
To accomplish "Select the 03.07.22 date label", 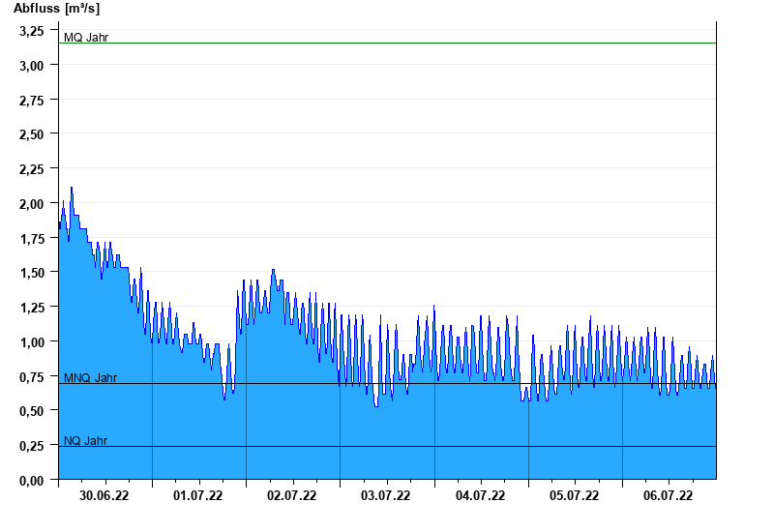I will 385,495.
